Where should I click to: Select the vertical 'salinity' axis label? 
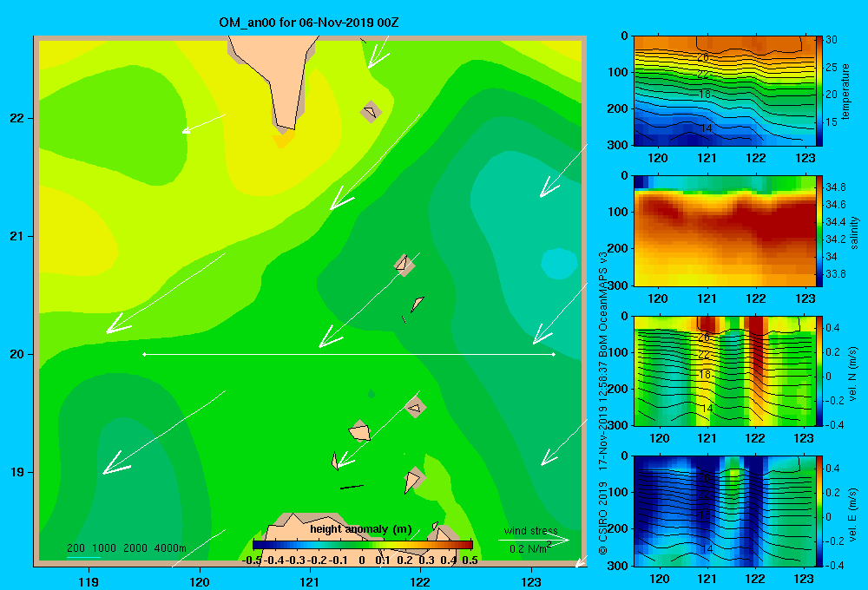(x=855, y=232)
